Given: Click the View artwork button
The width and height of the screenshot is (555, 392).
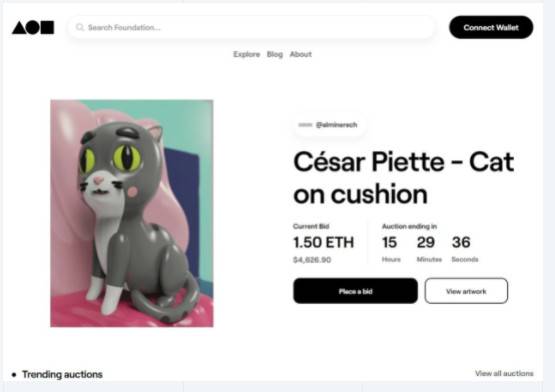Looking at the screenshot, I should pyautogui.click(x=466, y=291).
